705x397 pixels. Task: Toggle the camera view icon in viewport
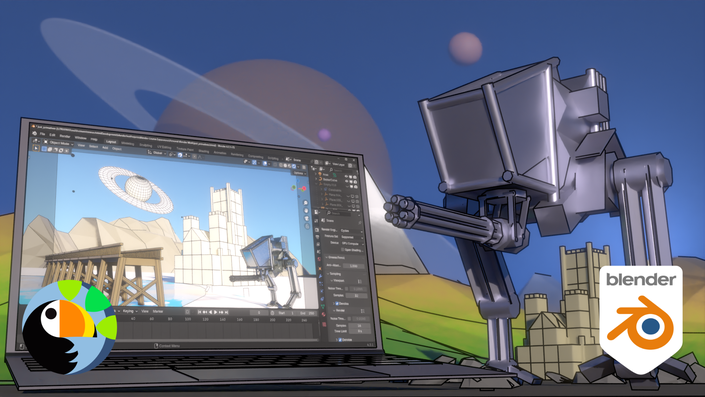pos(306,218)
